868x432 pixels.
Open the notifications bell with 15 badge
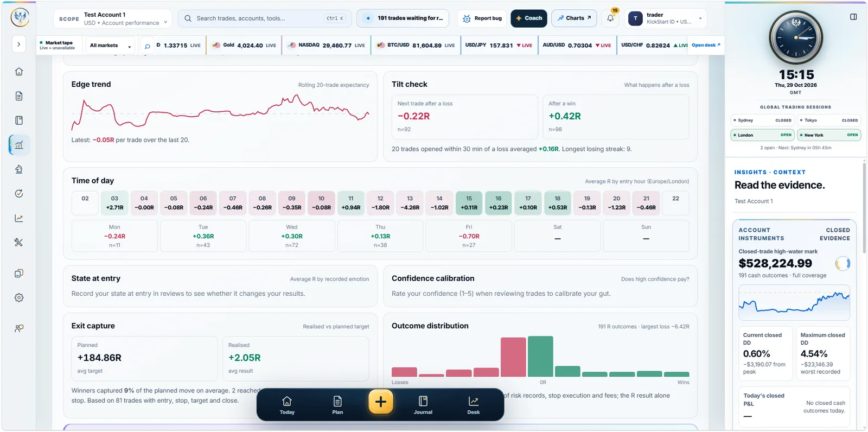(610, 18)
